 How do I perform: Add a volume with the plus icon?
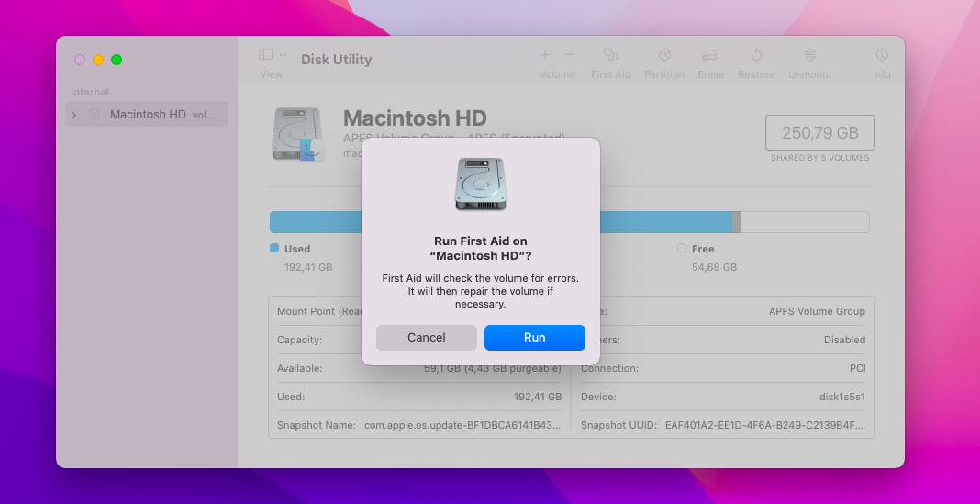545,55
